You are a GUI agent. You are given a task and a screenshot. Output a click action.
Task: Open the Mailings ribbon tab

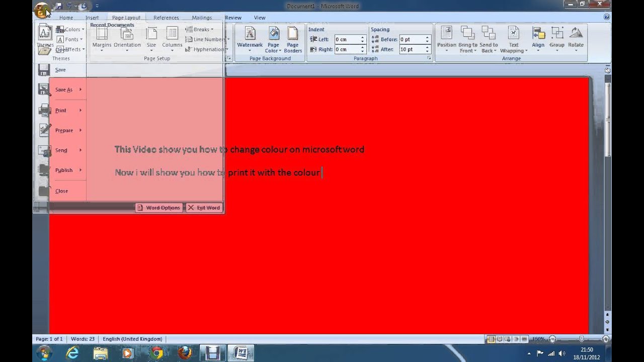point(202,18)
